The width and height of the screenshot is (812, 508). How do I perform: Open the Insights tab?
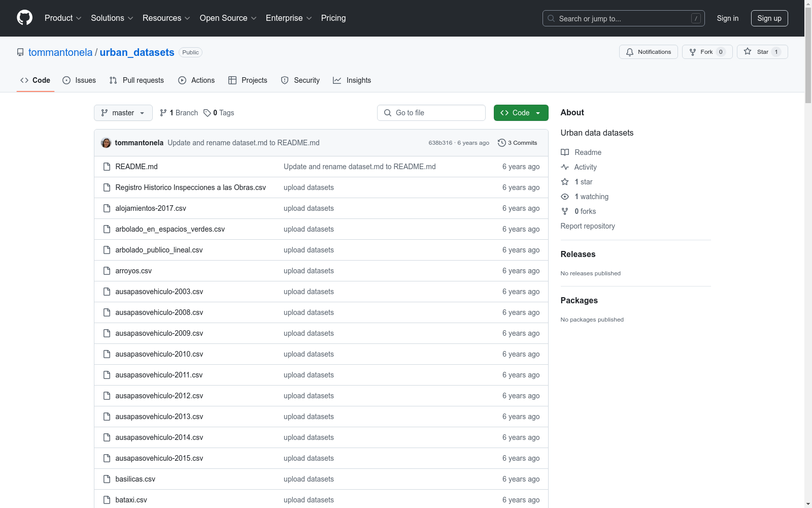[352, 80]
